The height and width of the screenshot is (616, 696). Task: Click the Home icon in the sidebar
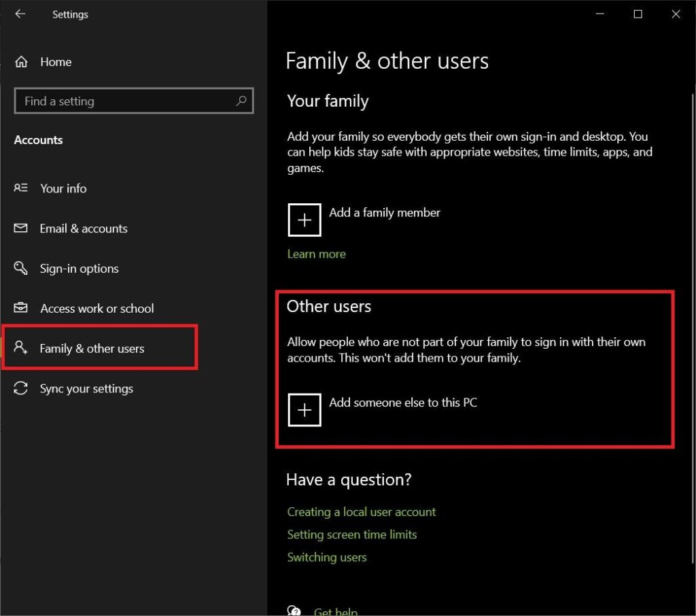pos(21,61)
